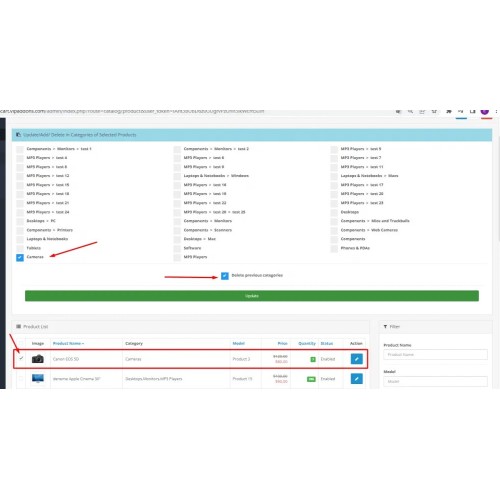The height and width of the screenshot is (500, 500).
Task: Click the purple profile avatar in the browser toolbar
Action: pos(485,111)
